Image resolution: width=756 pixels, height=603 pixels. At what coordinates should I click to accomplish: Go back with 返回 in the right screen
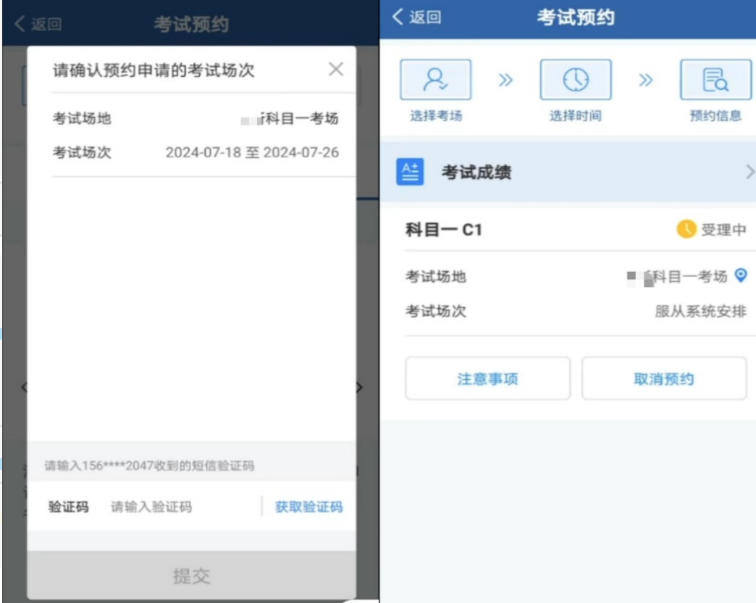(x=417, y=17)
